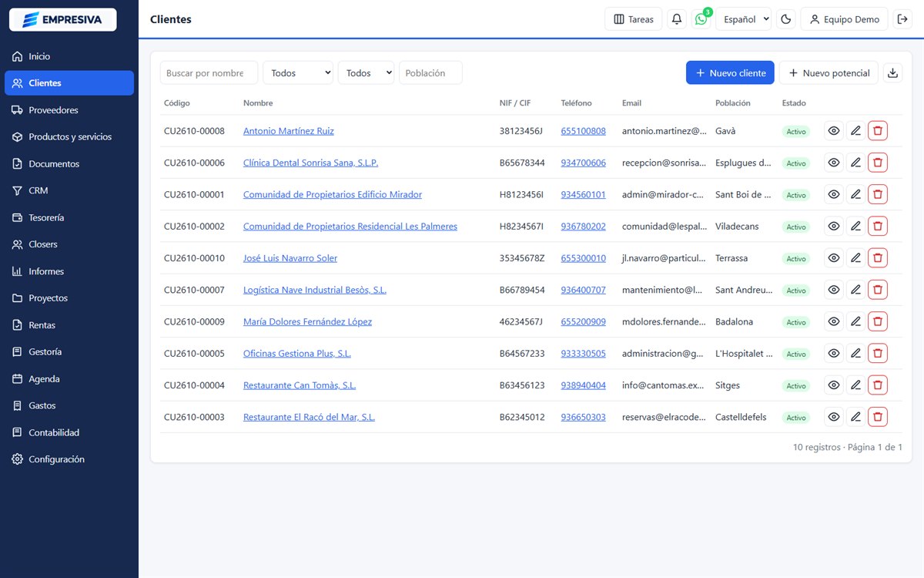Click Nuevo cliente button
Viewport: 924px width, 578px height.
point(730,72)
